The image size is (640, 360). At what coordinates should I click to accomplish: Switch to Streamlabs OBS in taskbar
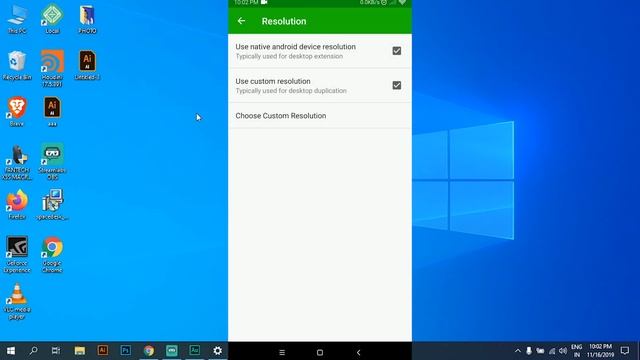(x=172, y=351)
